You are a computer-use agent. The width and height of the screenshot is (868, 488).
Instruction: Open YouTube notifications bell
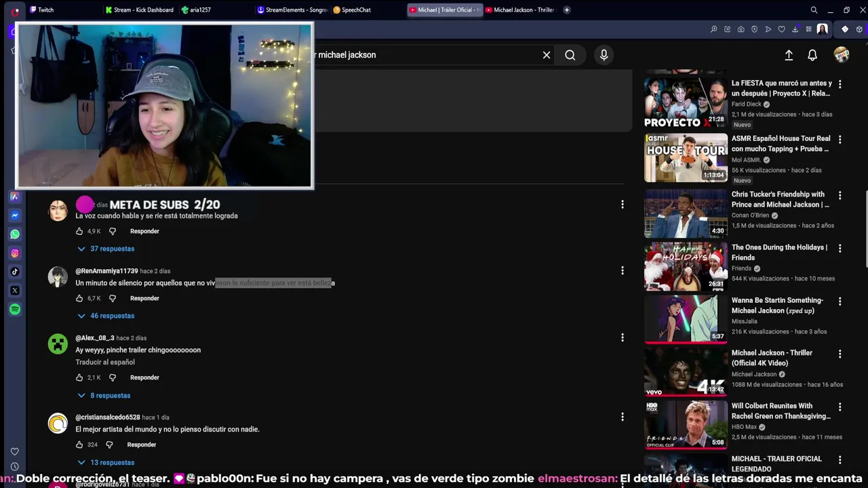coord(812,55)
